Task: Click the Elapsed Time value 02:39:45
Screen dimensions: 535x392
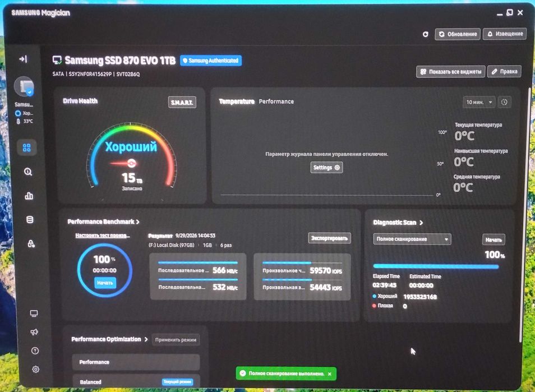Action: tap(385, 285)
